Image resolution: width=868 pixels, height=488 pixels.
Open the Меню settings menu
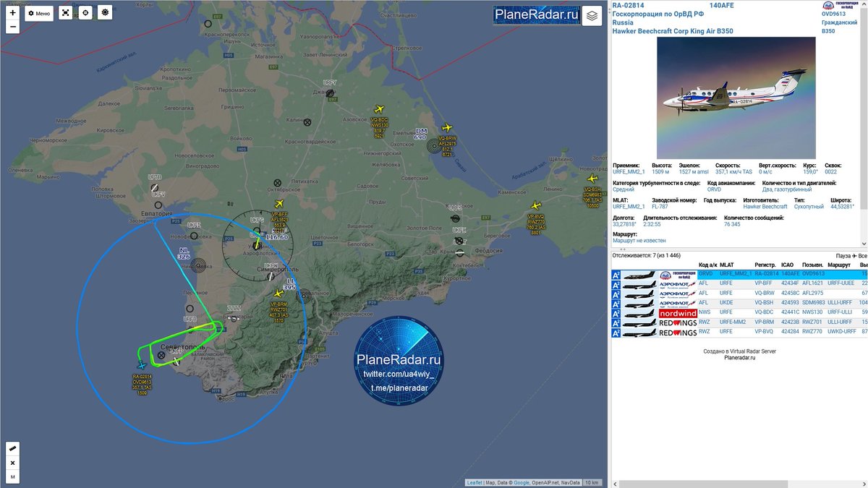coord(39,13)
